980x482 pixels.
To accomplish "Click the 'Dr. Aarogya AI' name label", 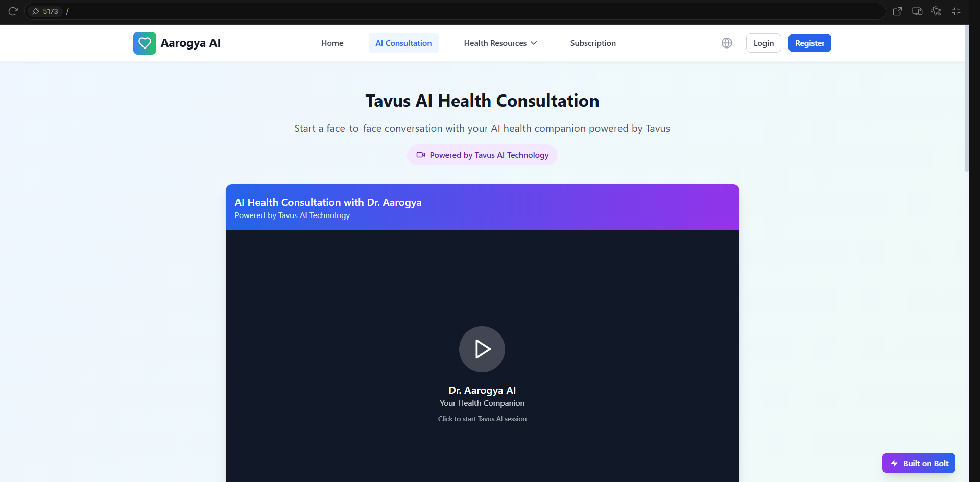I will point(482,390).
